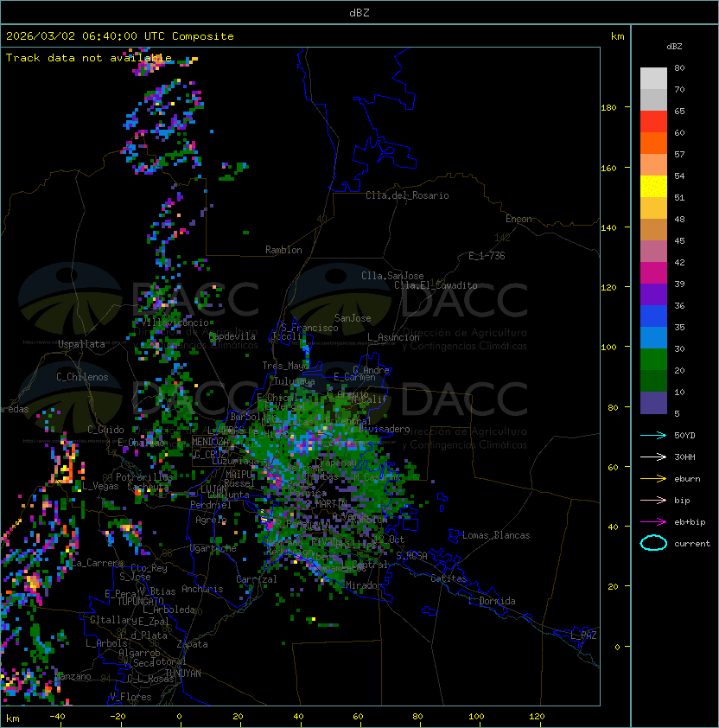Click the 'Encon' place label
Viewport: 719px width, 728px height.
click(519, 219)
